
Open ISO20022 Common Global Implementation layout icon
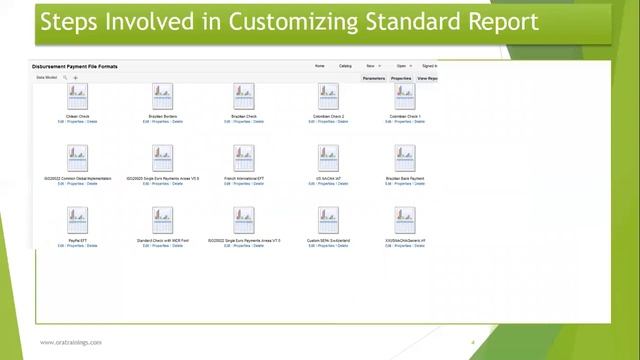pos(78,158)
